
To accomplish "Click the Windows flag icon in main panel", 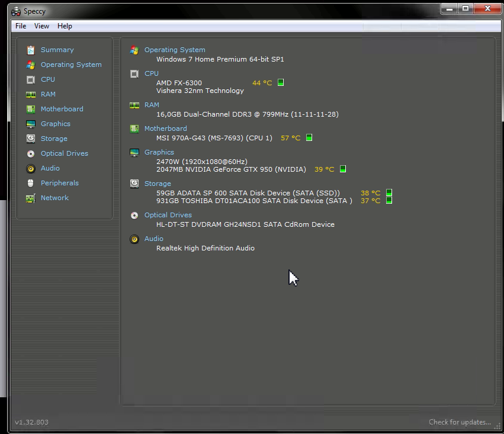I will pyautogui.click(x=134, y=50).
